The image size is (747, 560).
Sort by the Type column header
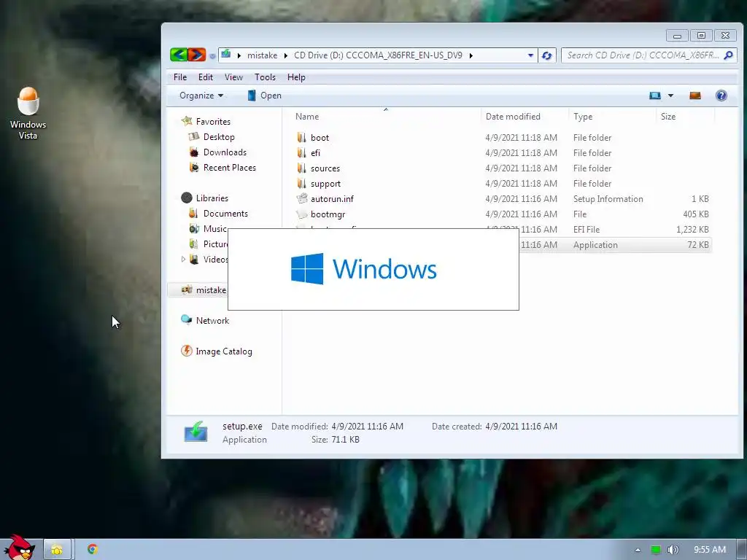pyautogui.click(x=612, y=117)
